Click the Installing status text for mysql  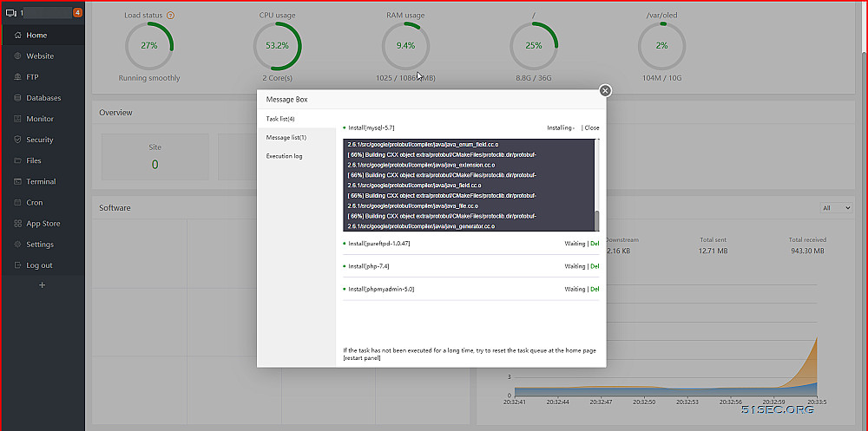tap(561, 127)
